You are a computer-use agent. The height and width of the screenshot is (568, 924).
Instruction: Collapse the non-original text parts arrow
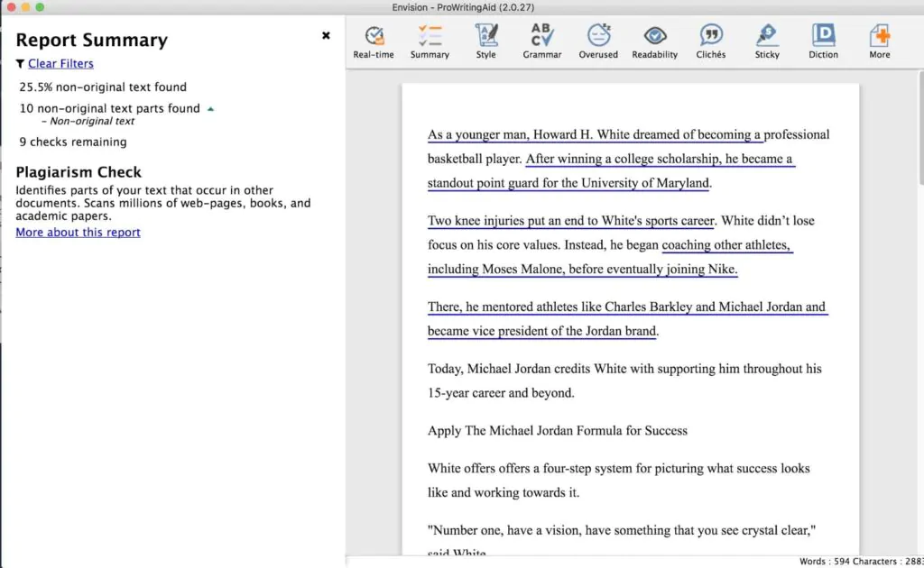click(x=210, y=109)
